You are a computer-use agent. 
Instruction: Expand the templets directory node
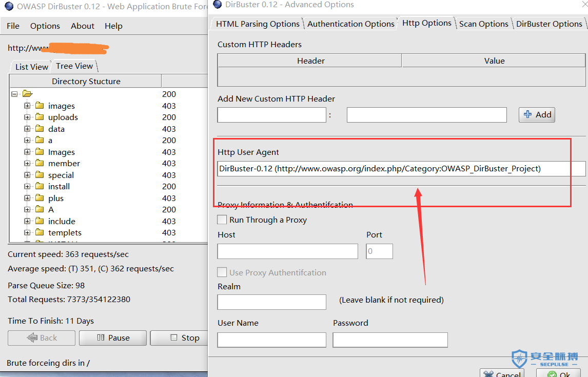coord(27,233)
